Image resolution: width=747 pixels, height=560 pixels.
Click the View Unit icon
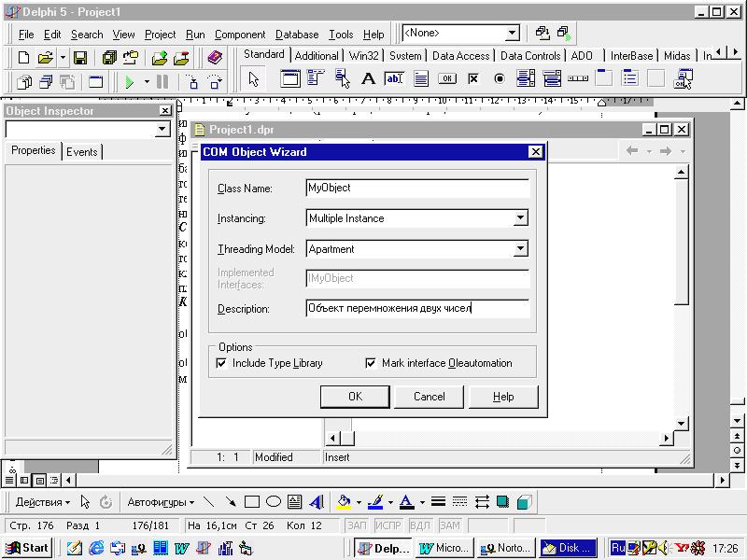pyautogui.click(x=24, y=82)
